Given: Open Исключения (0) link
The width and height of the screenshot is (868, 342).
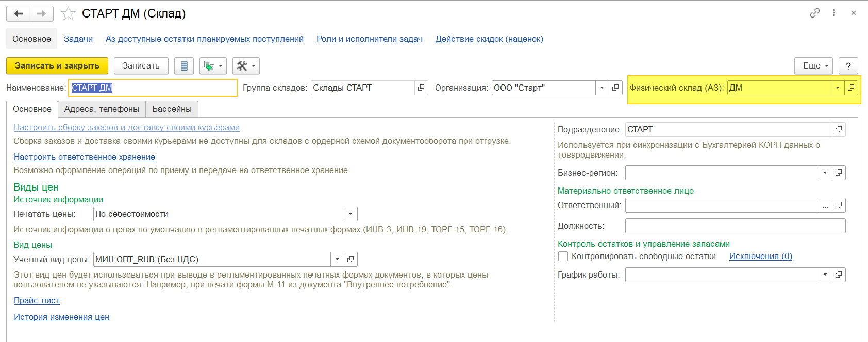Looking at the screenshot, I should pyautogui.click(x=760, y=256).
